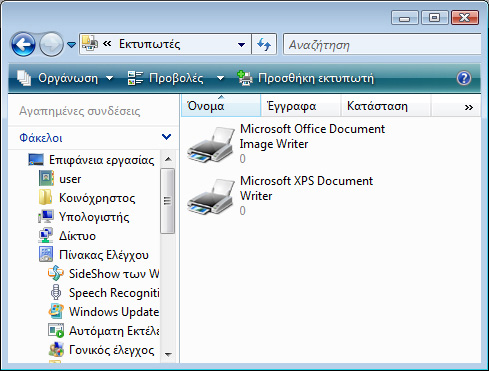Click the SideShow icon in tree
This screenshot has height=371, width=489.
[x=56, y=273]
